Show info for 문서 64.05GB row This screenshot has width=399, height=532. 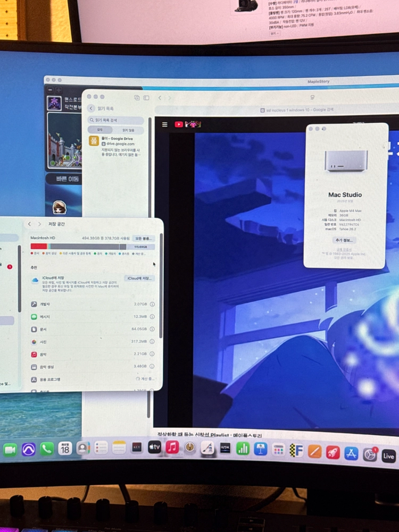click(x=152, y=329)
